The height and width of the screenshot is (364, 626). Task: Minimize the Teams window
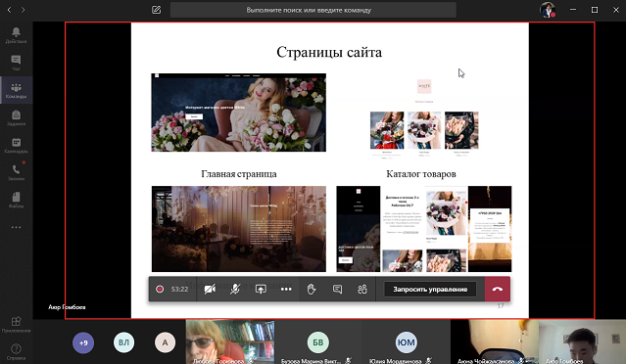click(x=573, y=10)
